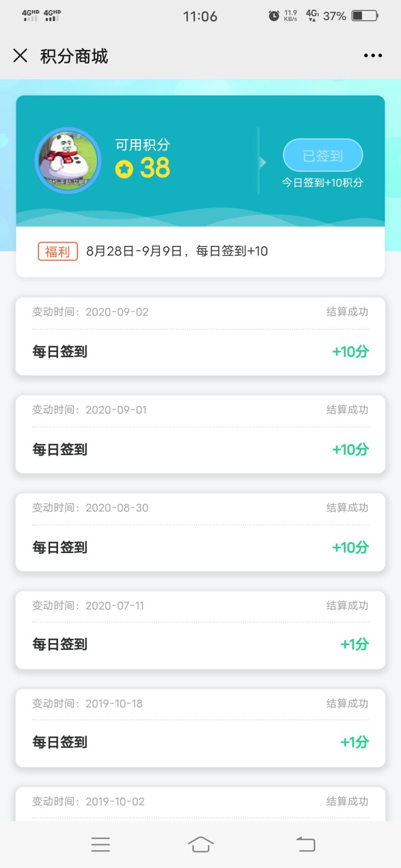Tap the yellow star points icon
This screenshot has width=401, height=868.
coord(124,169)
